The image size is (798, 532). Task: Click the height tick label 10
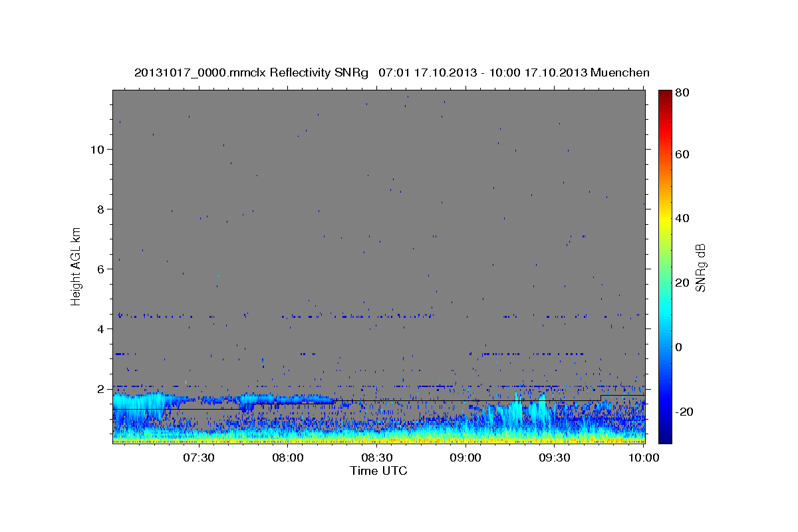click(97, 149)
